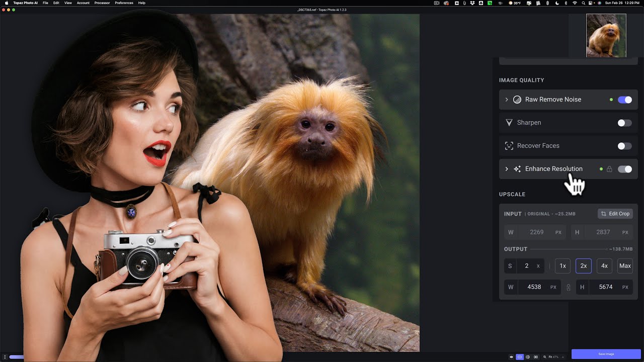Click the output width 4538 field
644x362 pixels.
pos(533,287)
